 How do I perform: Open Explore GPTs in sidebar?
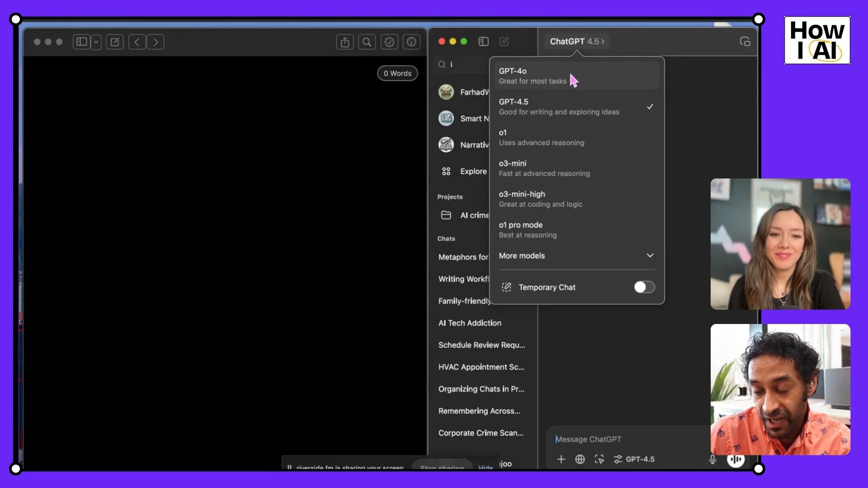point(463,171)
